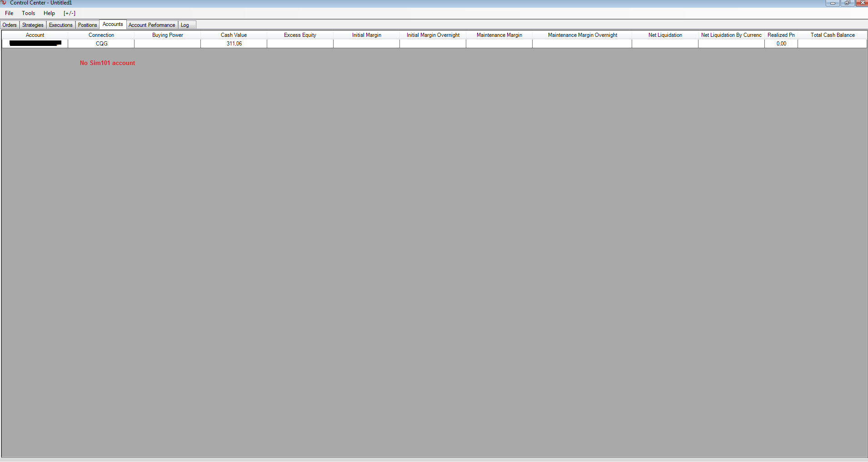This screenshot has width=868, height=462.
Task: Switch to the Positions tab
Action: [87, 25]
